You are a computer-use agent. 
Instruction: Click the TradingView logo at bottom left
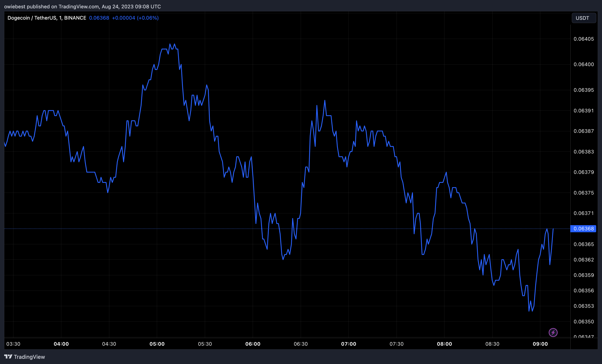tap(8, 357)
